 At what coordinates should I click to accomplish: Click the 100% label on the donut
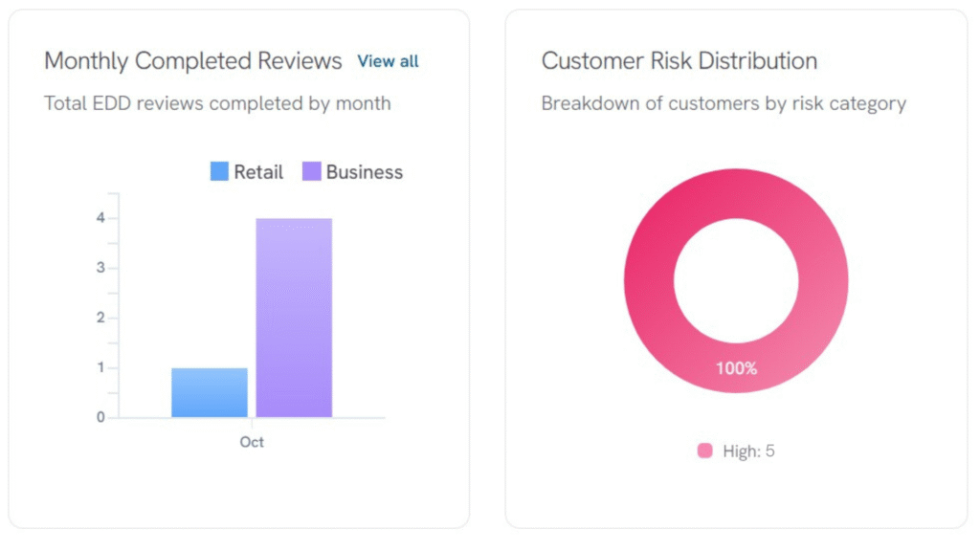(x=736, y=368)
